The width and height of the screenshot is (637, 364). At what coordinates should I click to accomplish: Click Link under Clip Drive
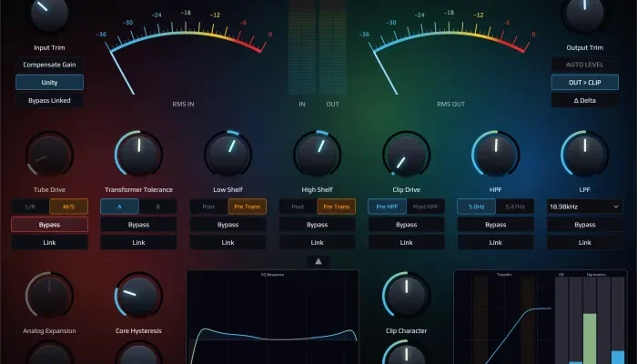406,242
